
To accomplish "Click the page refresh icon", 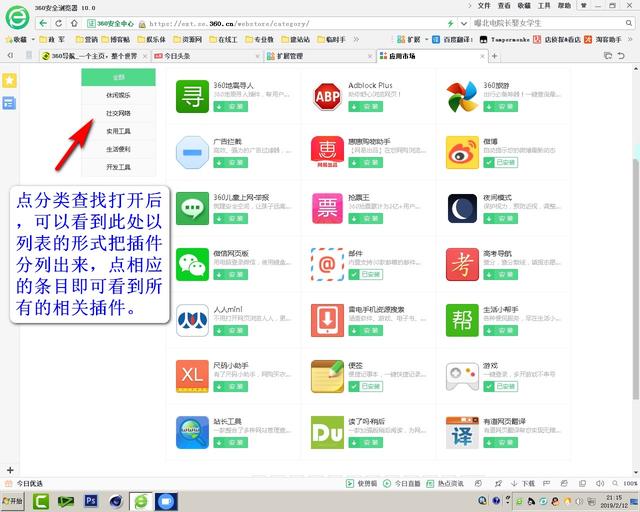I will pos(58,23).
